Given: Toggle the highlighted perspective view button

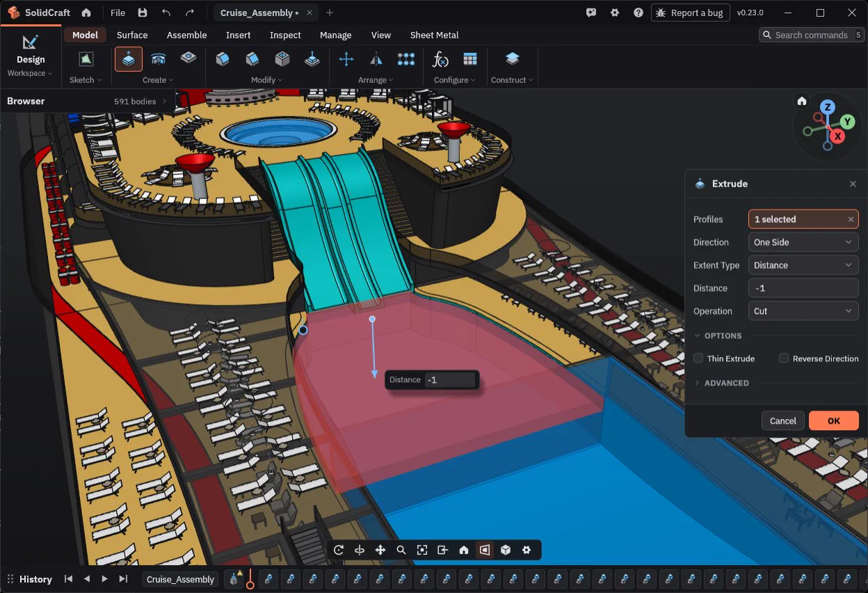Looking at the screenshot, I should 485,550.
